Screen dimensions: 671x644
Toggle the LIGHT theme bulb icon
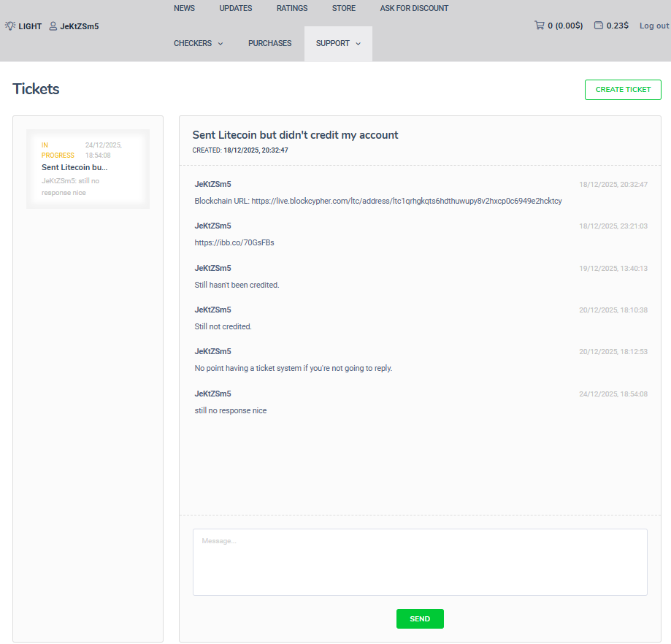tap(10, 26)
